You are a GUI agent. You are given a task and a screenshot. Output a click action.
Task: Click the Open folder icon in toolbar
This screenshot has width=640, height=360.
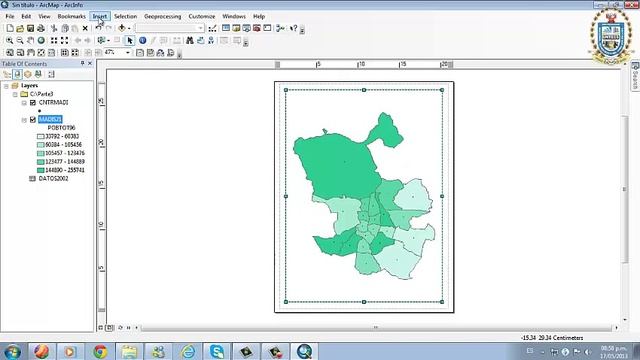click(20, 28)
